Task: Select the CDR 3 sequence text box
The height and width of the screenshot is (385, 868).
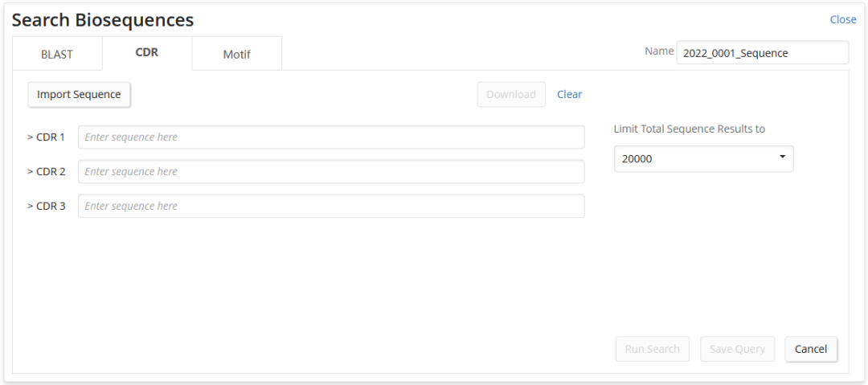Action: (x=331, y=207)
